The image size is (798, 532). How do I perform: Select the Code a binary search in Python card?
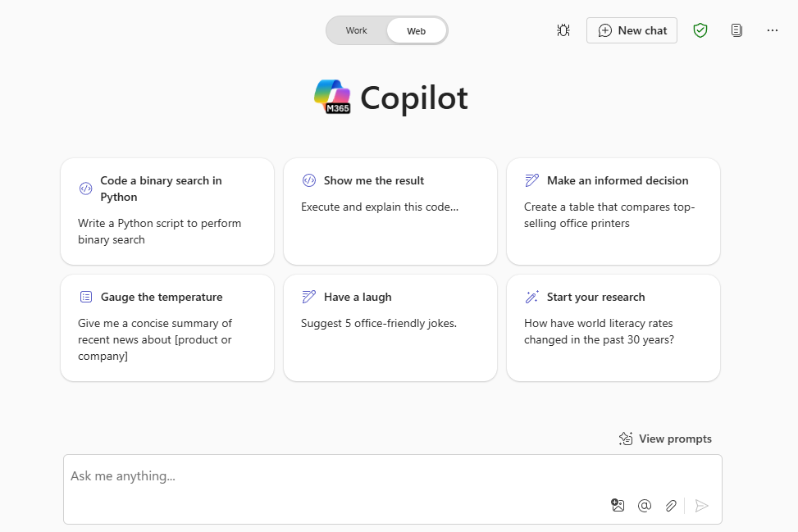tap(167, 211)
